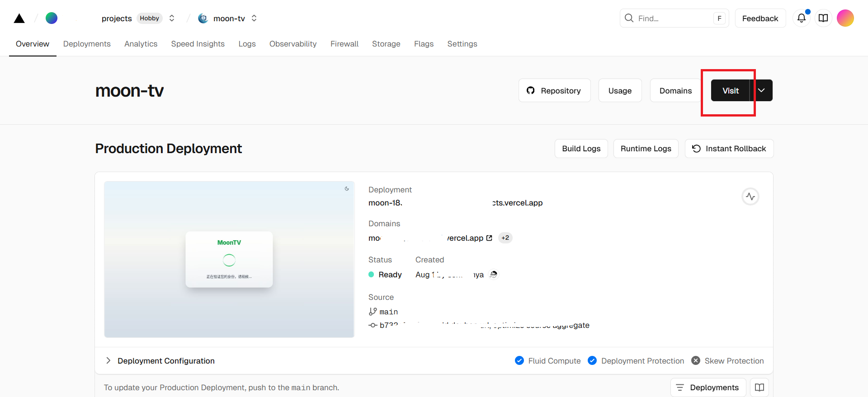
Task: Open the external link icon beside domain
Action: tap(489, 238)
